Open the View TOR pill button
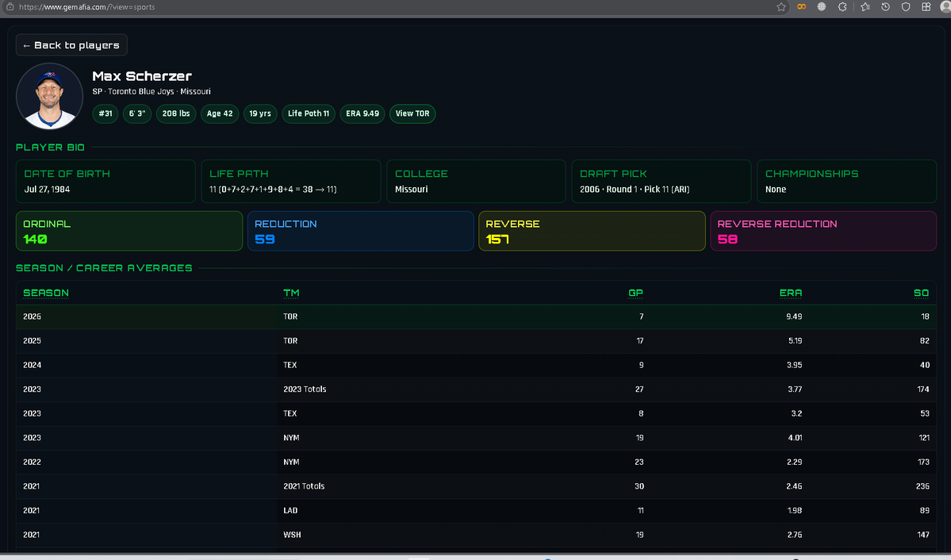Image resolution: width=951 pixels, height=560 pixels. tap(412, 113)
